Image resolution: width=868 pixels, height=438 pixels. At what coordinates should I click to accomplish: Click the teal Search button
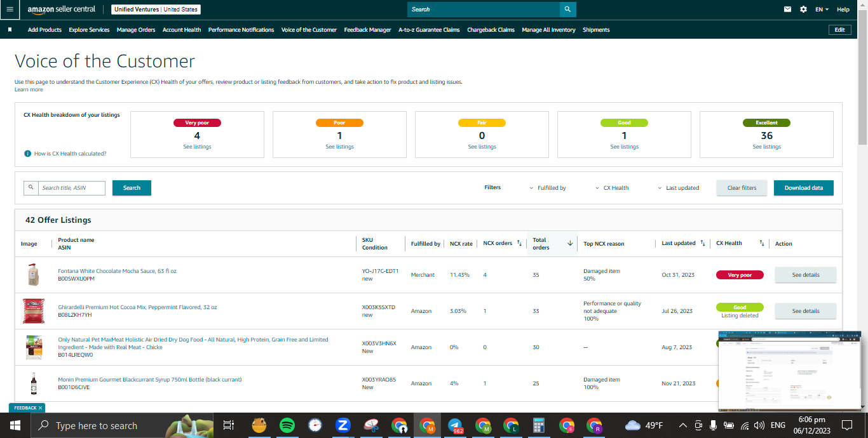(132, 188)
